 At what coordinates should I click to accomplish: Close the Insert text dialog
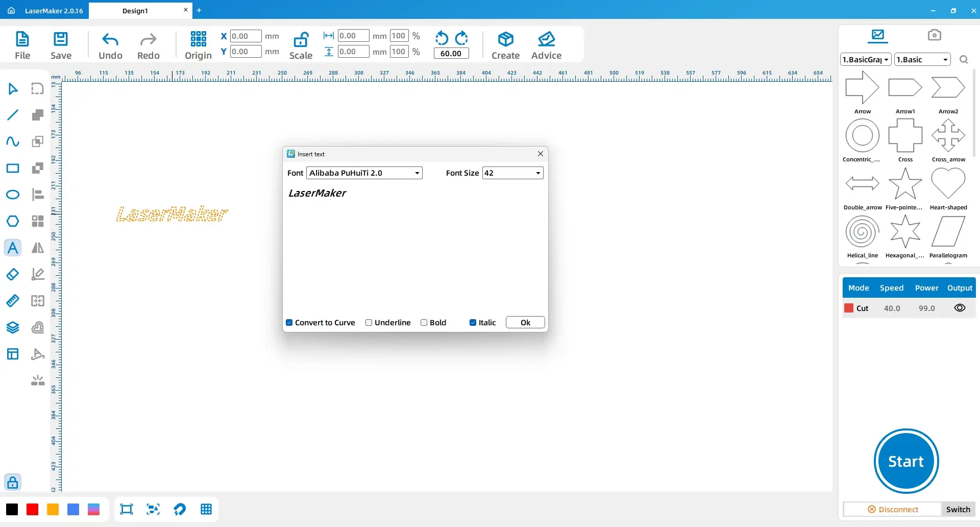(x=540, y=154)
